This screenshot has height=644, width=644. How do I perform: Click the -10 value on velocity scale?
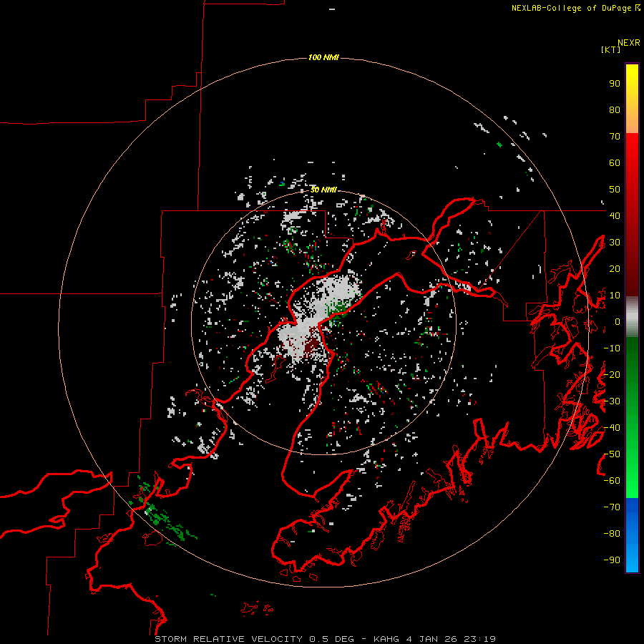(612, 348)
